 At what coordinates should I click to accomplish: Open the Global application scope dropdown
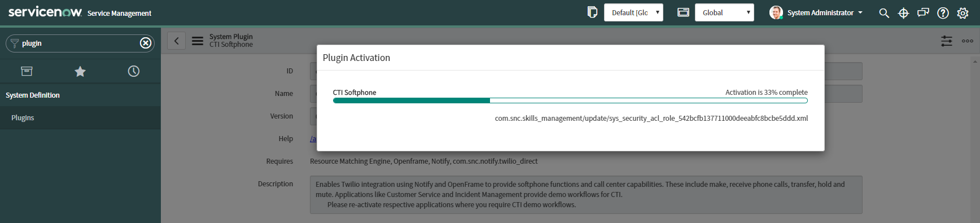[724, 12]
